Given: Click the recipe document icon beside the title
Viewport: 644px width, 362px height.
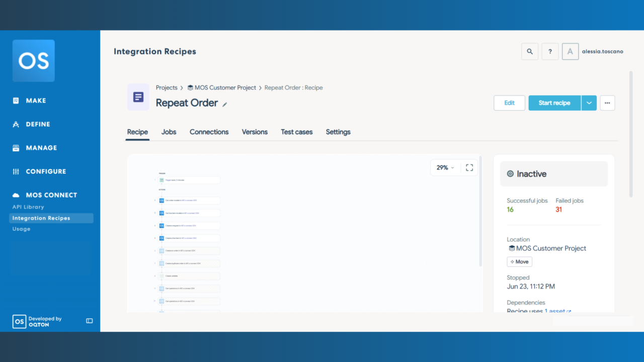Looking at the screenshot, I should [138, 97].
